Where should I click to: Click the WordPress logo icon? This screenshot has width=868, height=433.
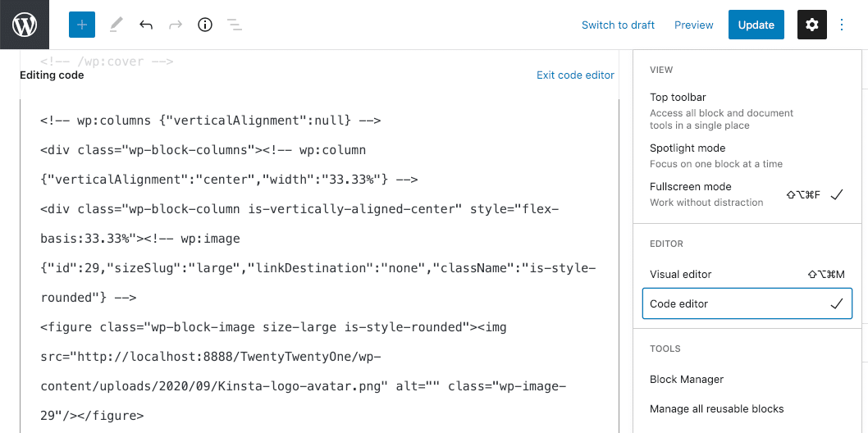click(25, 25)
